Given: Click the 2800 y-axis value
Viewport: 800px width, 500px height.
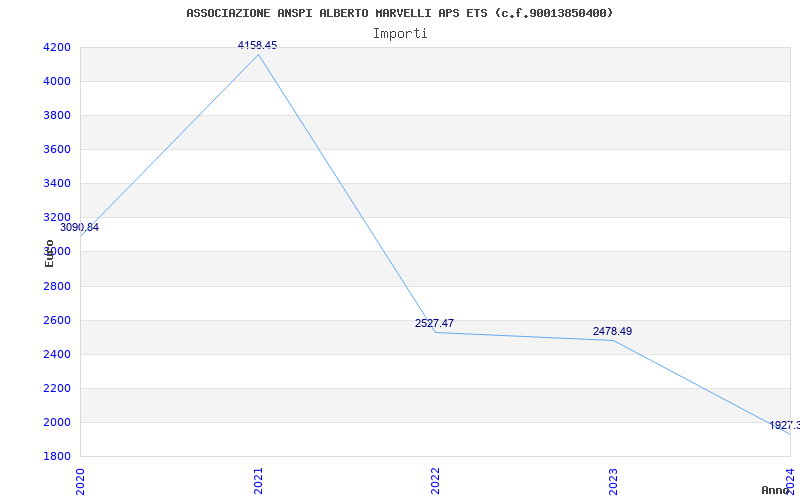Looking at the screenshot, I should coord(57,286).
